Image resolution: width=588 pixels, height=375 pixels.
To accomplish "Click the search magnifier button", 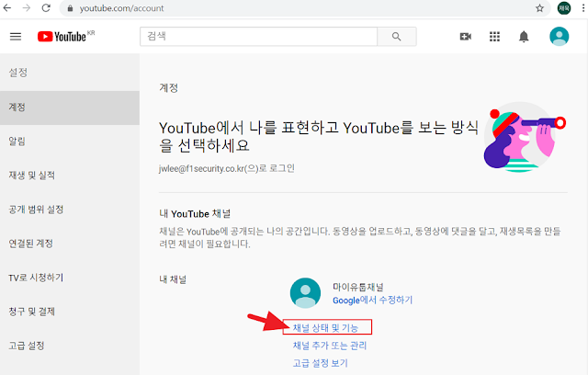I will tap(396, 37).
